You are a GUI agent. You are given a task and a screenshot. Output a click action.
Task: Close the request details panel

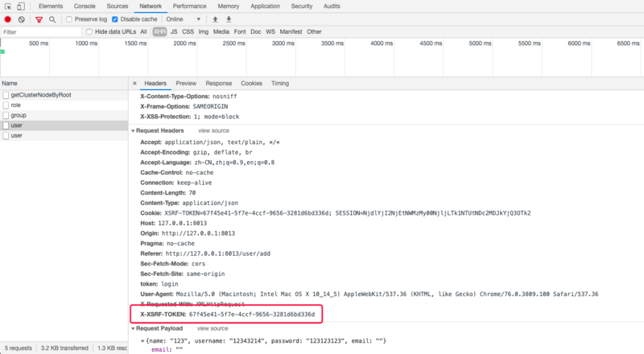[x=134, y=84]
